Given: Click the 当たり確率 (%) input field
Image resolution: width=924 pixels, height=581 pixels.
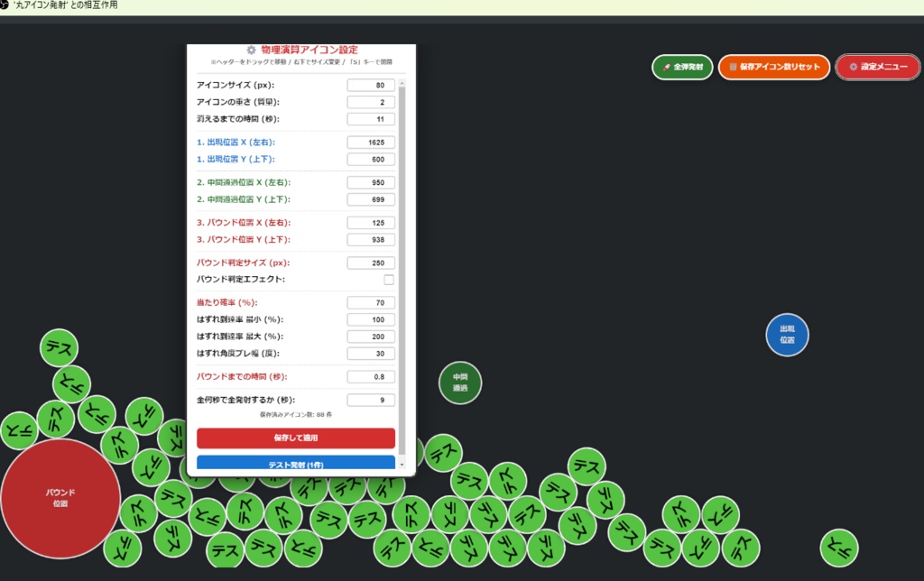Looking at the screenshot, I should tap(371, 303).
